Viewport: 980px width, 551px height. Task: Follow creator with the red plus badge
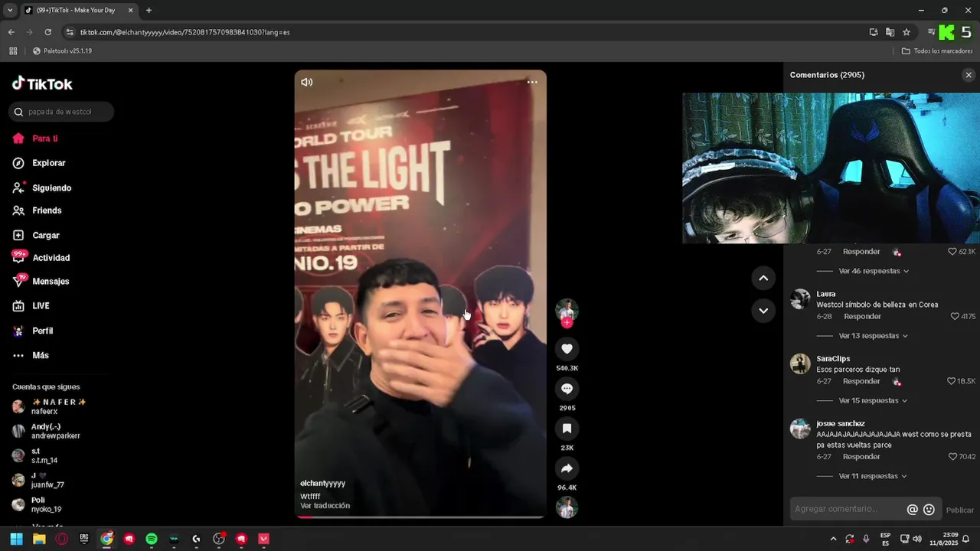tap(567, 323)
